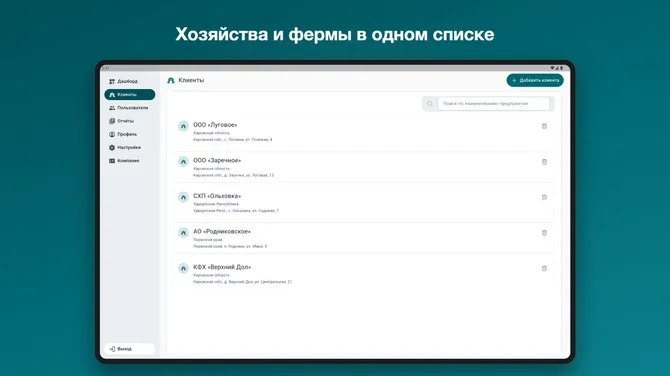Viewport: 670px width, 376px height.
Task: Open the Отчёты section
Action: tap(129, 121)
